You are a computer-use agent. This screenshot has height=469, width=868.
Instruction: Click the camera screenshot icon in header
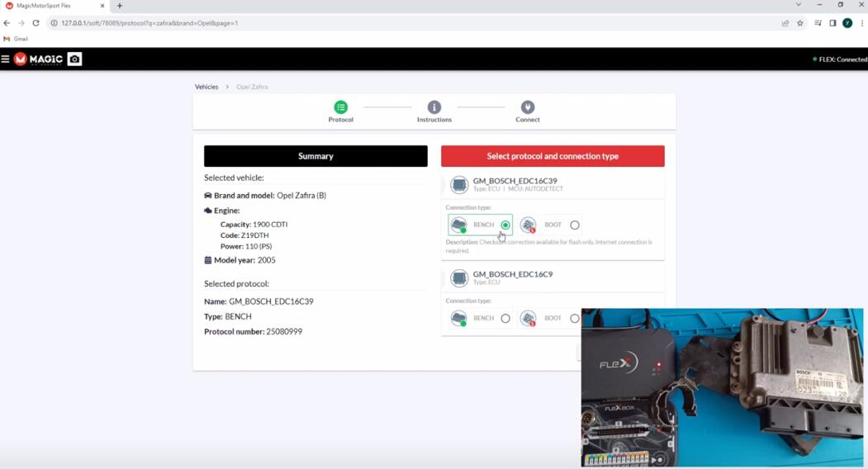pyautogui.click(x=74, y=59)
